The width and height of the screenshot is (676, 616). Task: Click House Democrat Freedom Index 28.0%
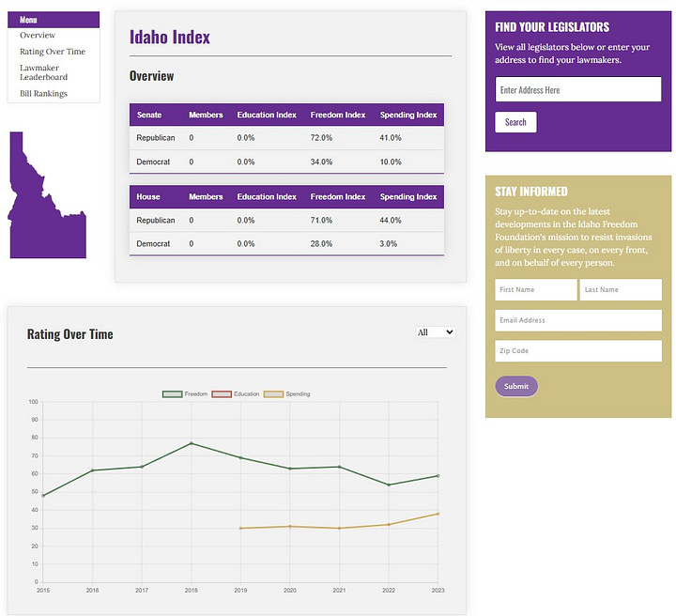(x=321, y=244)
